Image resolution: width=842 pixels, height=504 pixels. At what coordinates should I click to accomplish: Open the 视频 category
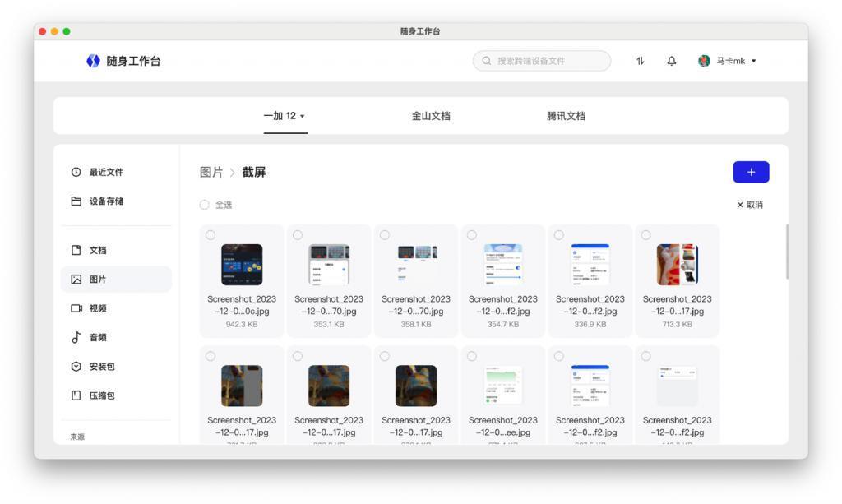[x=99, y=307]
